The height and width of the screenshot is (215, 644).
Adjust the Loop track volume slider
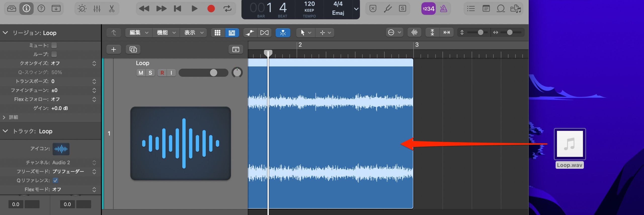[203, 73]
